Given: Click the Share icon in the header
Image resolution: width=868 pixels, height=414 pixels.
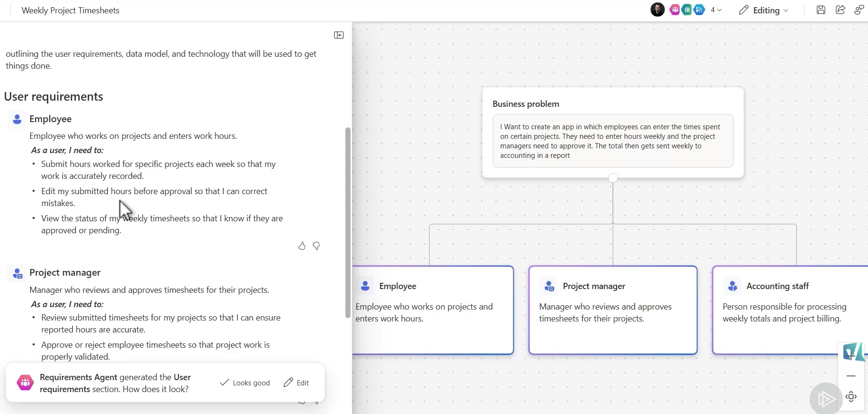Looking at the screenshot, I should pos(840,10).
